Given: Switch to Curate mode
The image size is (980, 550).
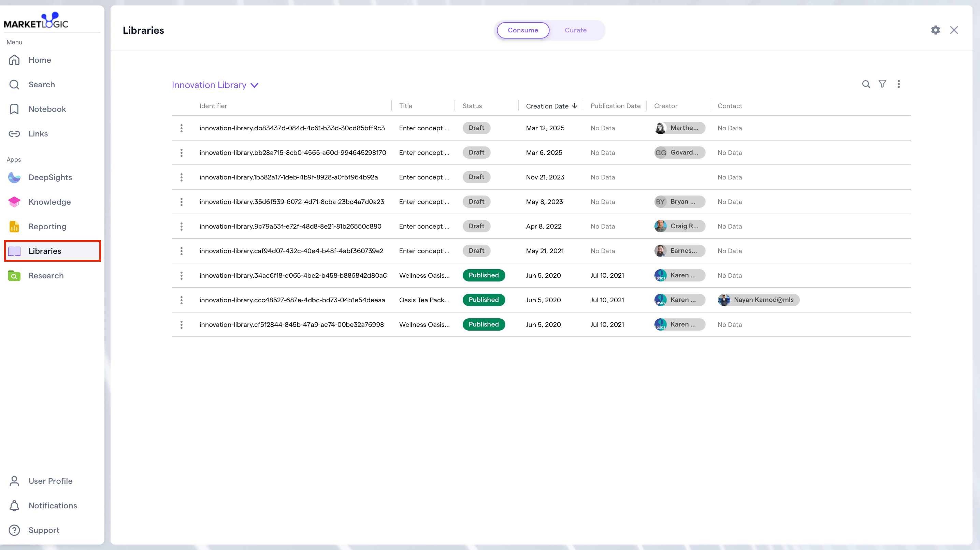Looking at the screenshot, I should 575,30.
